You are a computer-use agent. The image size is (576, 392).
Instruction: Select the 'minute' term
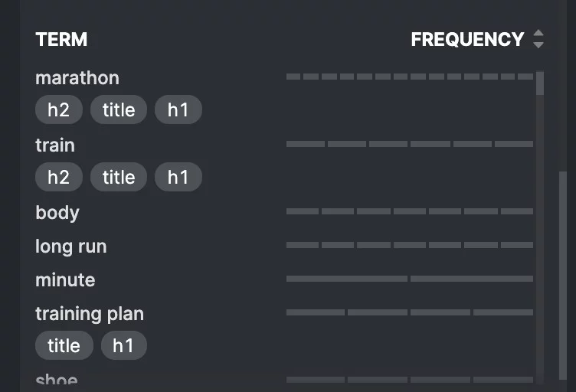[66, 279]
